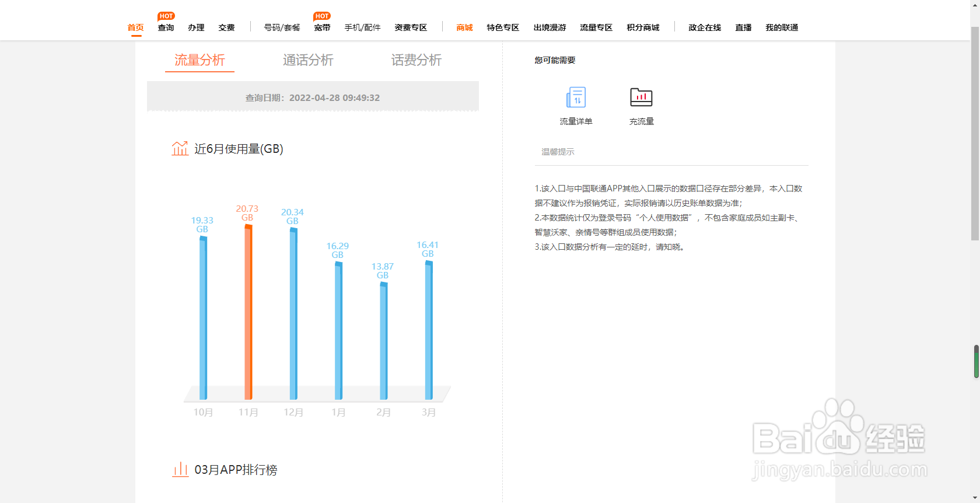980x503 pixels.
Task: Switch to the 流量分析 tab
Action: click(199, 60)
